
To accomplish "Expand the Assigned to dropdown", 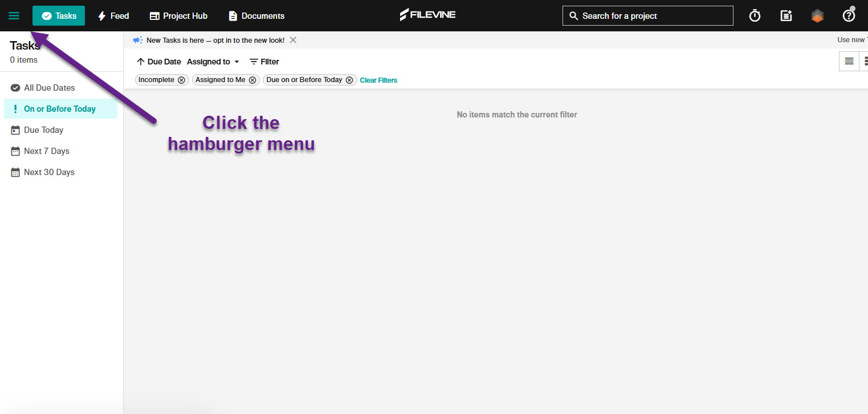I will coord(214,62).
